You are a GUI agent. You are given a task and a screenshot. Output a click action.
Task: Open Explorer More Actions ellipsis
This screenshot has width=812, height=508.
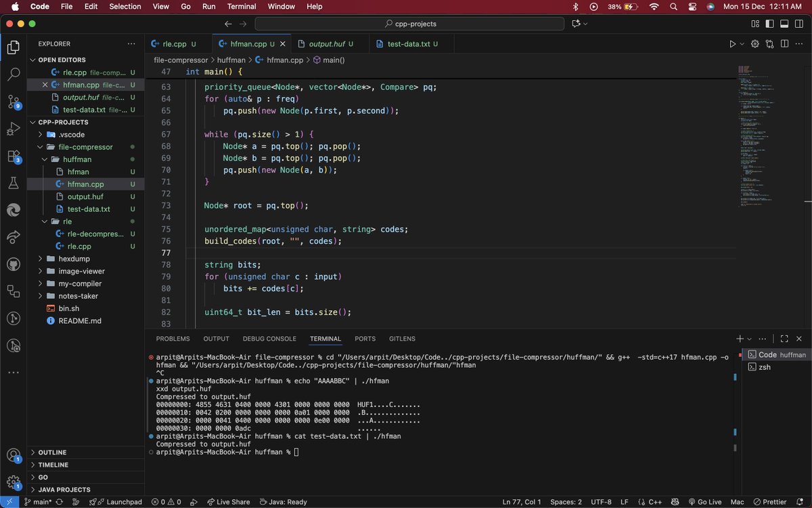(131, 44)
